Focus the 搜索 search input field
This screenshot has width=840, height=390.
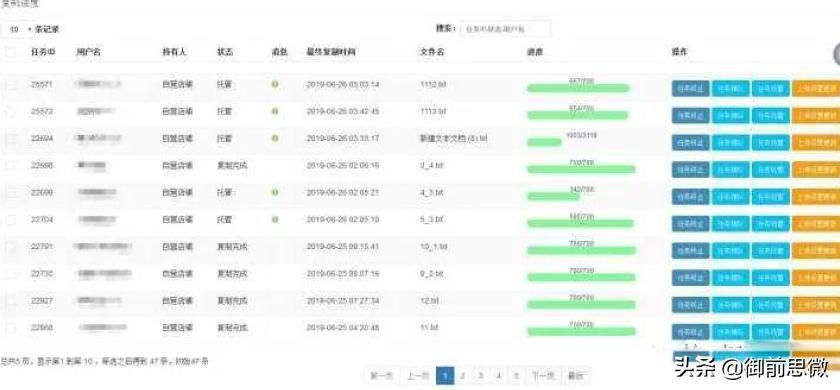(x=505, y=29)
